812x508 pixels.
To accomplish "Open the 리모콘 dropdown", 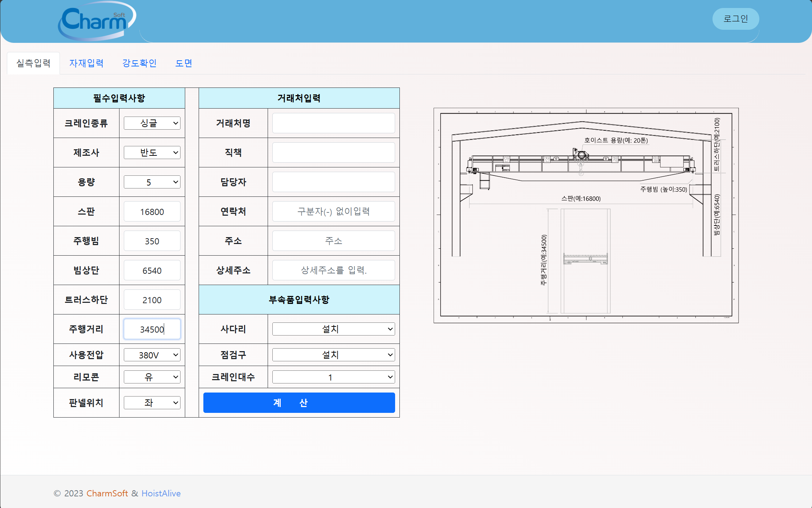I will pyautogui.click(x=152, y=377).
